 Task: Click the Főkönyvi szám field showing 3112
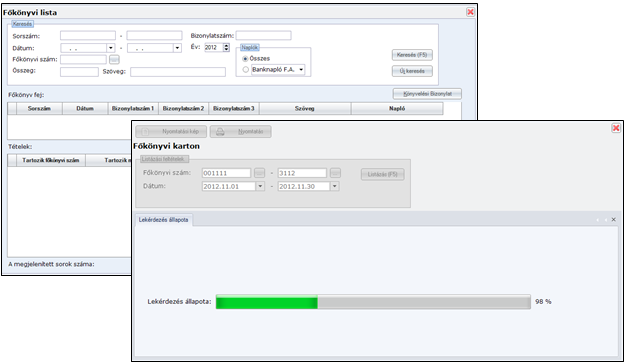tap(302, 173)
